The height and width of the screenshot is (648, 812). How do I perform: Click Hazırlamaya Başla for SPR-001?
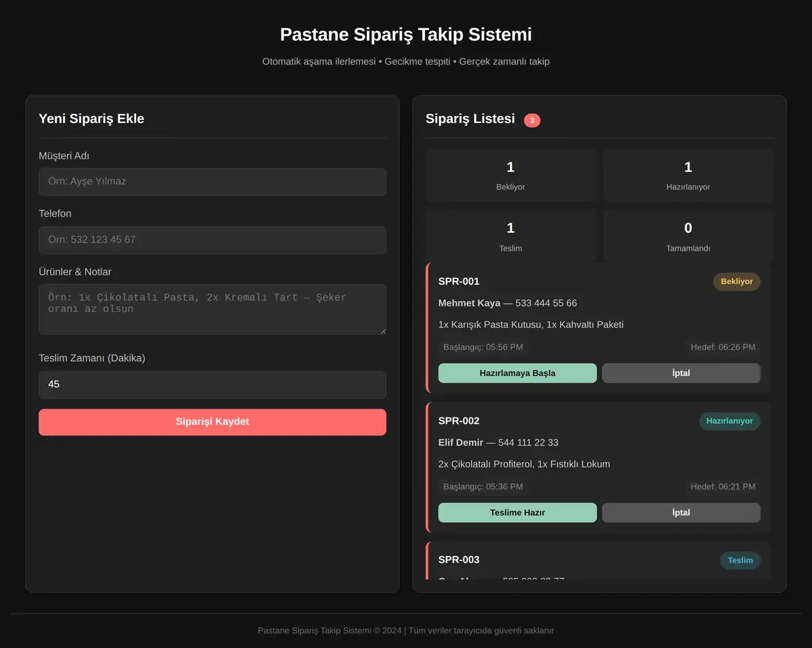pos(518,373)
